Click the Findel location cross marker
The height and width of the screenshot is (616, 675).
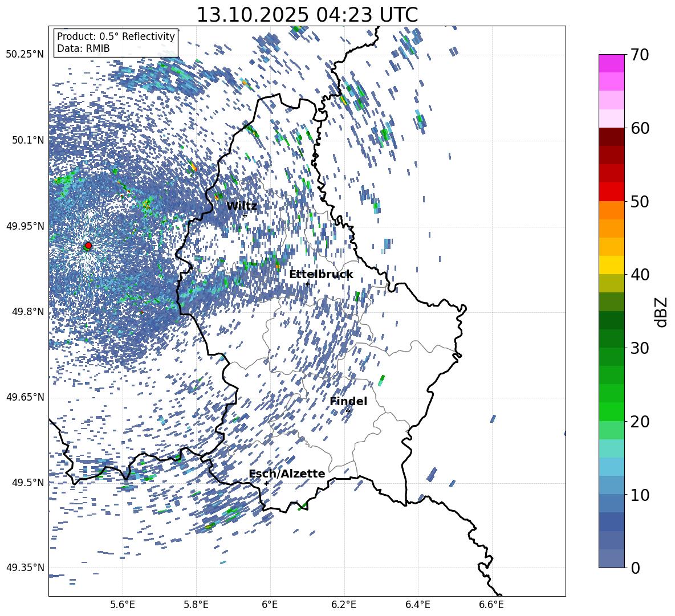coord(348,411)
